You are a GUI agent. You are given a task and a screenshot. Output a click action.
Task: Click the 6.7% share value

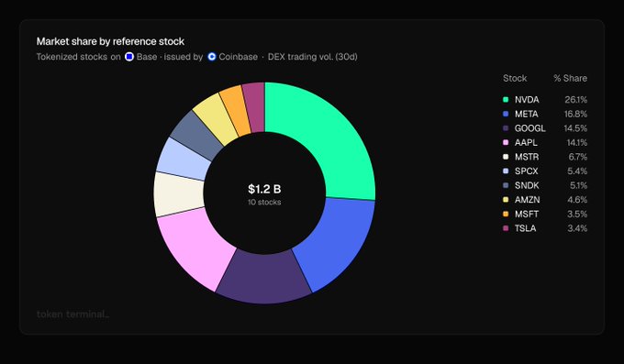pyautogui.click(x=578, y=157)
